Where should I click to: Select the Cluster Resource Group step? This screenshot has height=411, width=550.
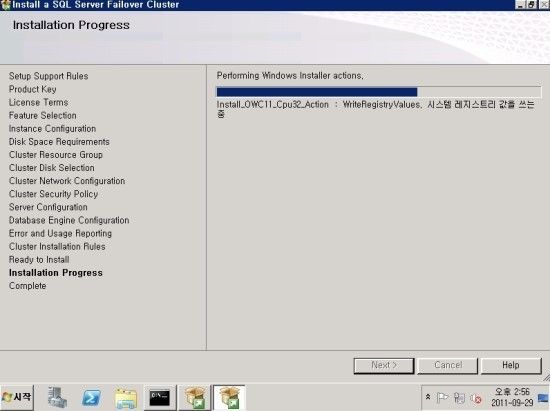click(x=56, y=155)
